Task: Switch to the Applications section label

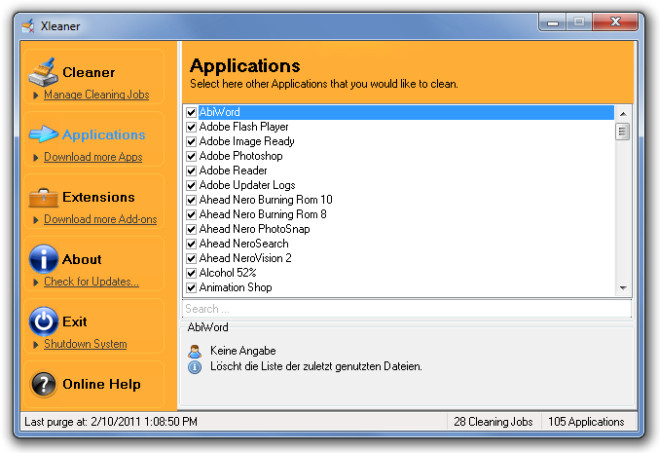Action: [x=104, y=135]
